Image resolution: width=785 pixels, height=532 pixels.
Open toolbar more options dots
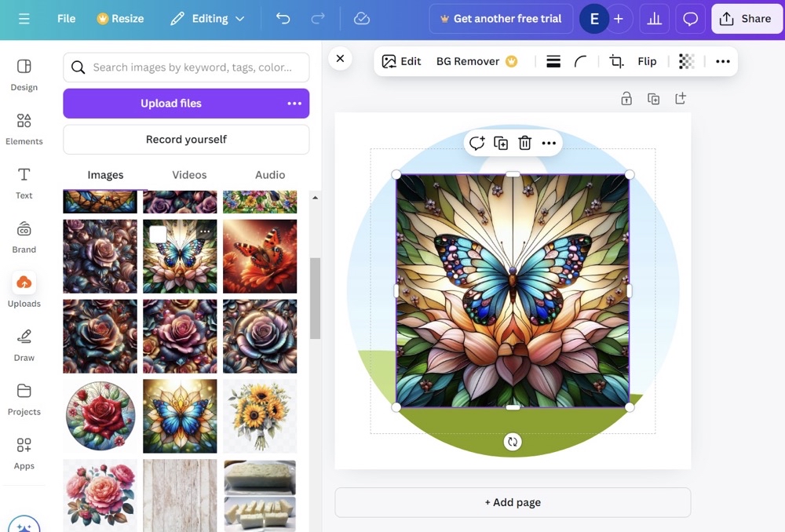point(722,61)
